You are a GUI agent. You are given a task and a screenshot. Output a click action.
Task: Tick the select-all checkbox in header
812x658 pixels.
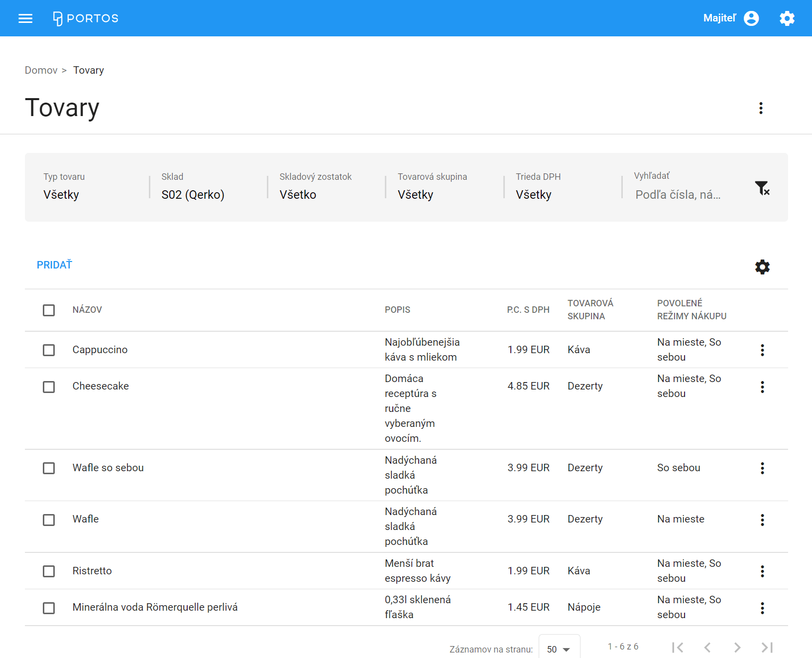tap(49, 310)
